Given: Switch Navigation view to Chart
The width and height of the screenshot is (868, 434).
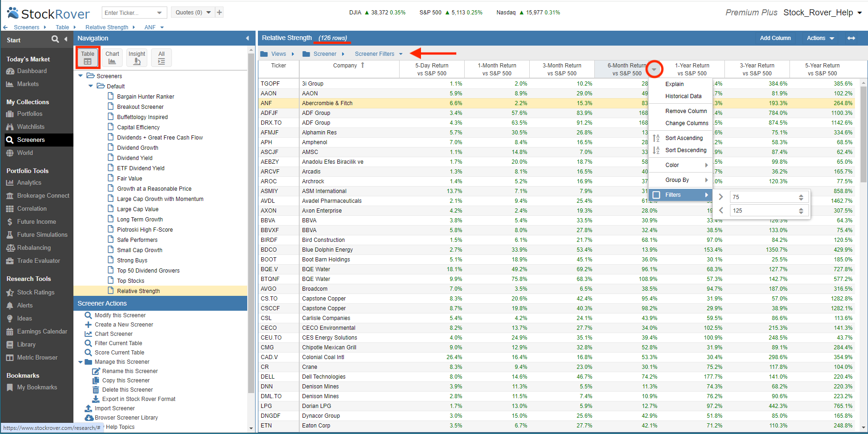Looking at the screenshot, I should pos(112,58).
